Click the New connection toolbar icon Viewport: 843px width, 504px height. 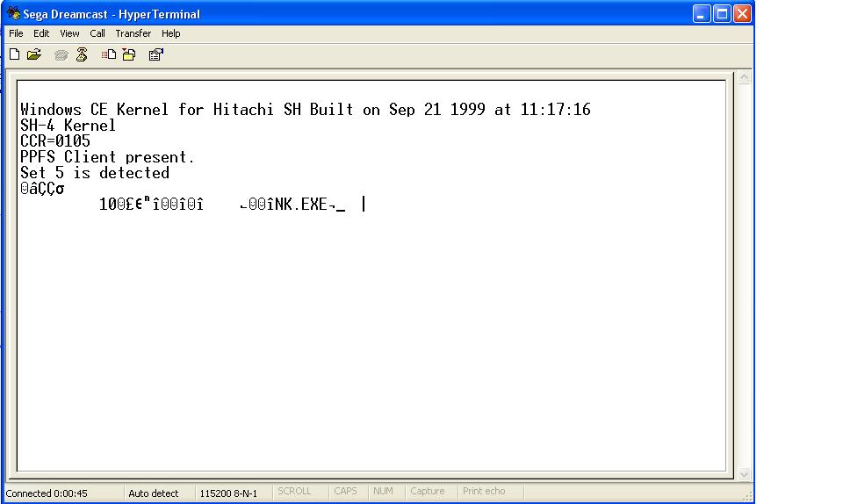pyautogui.click(x=15, y=54)
